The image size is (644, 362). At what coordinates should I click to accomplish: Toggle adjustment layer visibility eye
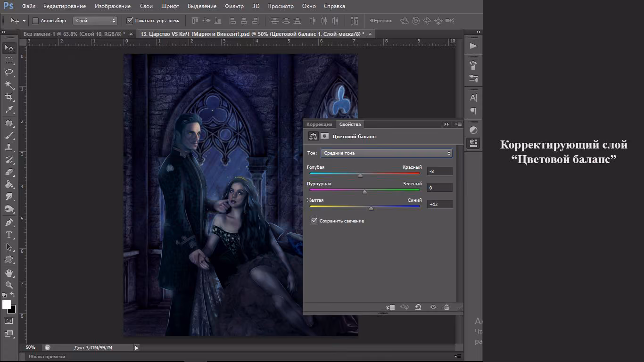[x=433, y=307]
